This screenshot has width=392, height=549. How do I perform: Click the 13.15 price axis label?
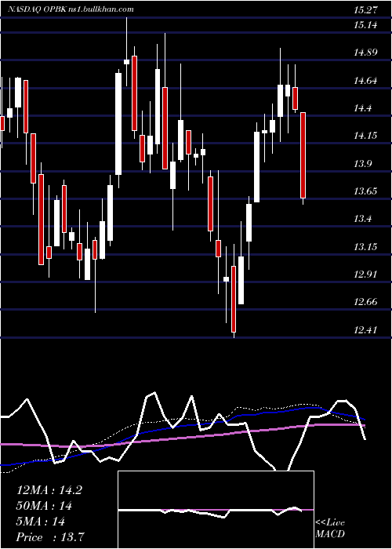coord(365,247)
